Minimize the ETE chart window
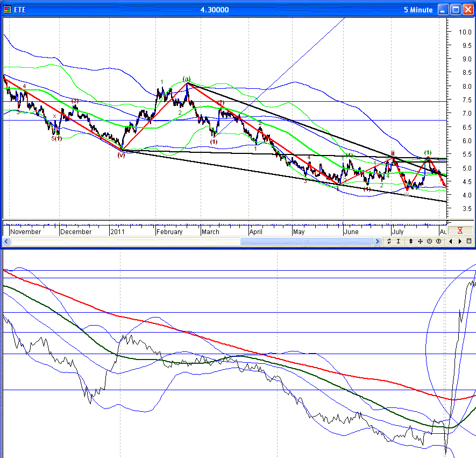476x458 pixels. coord(443,10)
